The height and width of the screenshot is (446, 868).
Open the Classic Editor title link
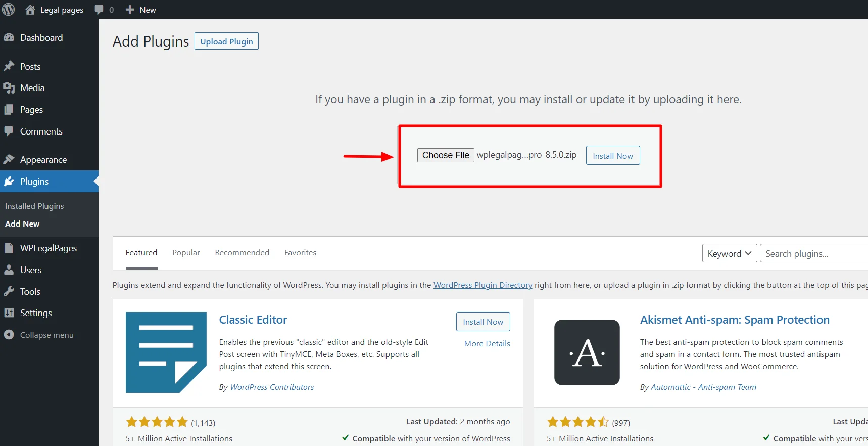coord(253,320)
